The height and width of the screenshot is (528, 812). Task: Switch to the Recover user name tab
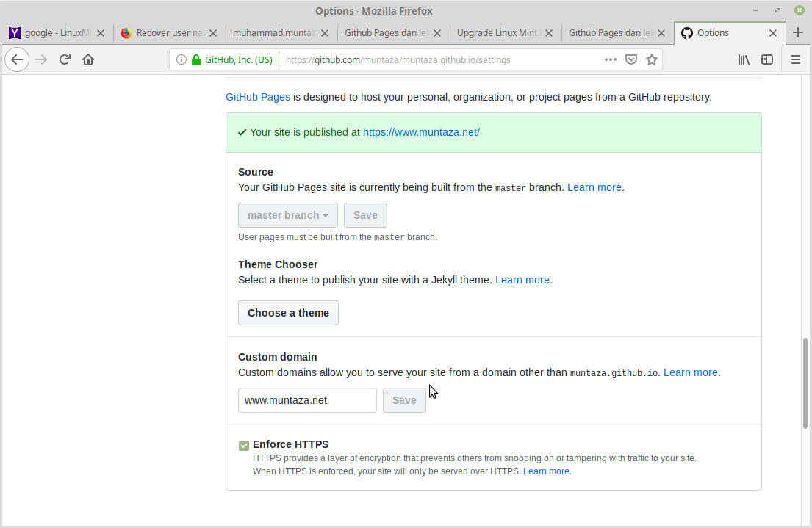click(x=170, y=33)
